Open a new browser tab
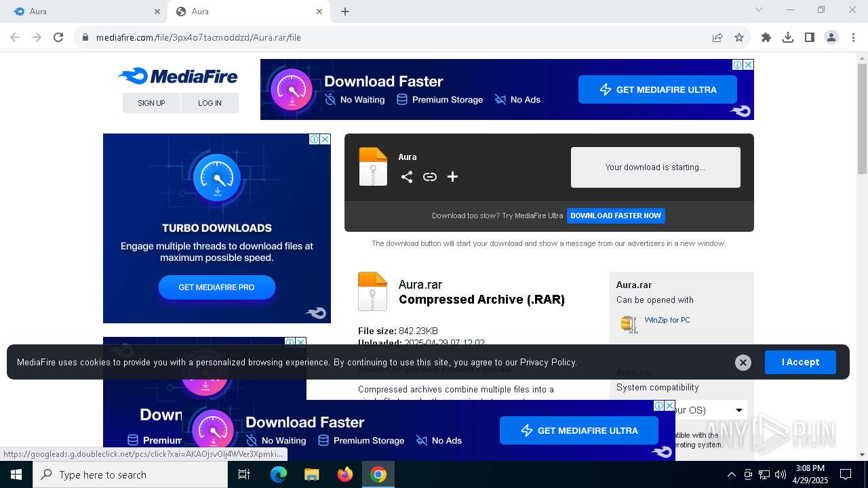 pyautogui.click(x=345, y=12)
